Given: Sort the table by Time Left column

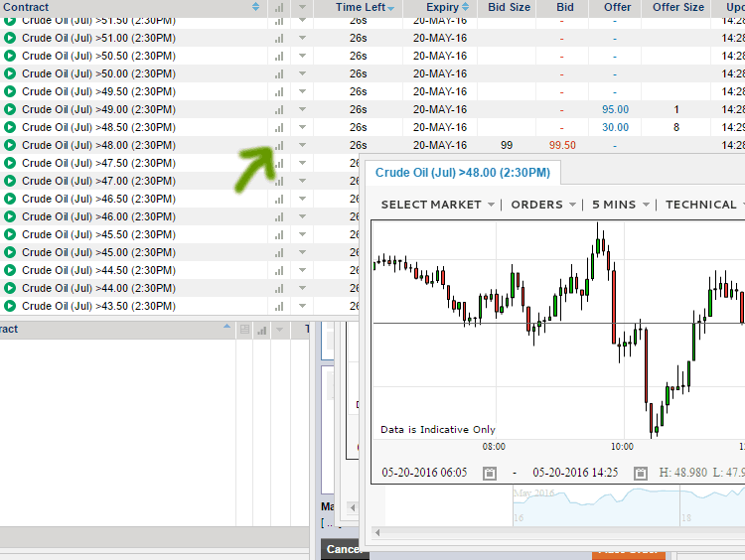Looking at the screenshot, I should pyautogui.click(x=364, y=7).
